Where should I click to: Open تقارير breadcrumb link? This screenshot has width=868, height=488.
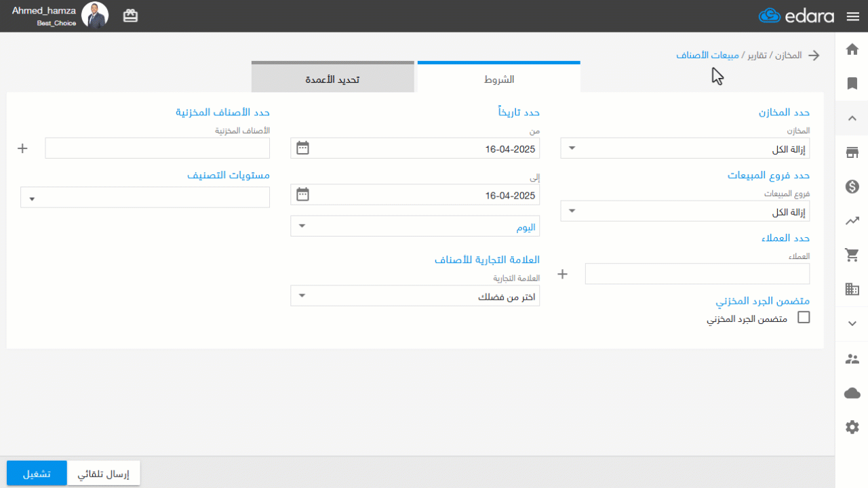[x=758, y=56]
